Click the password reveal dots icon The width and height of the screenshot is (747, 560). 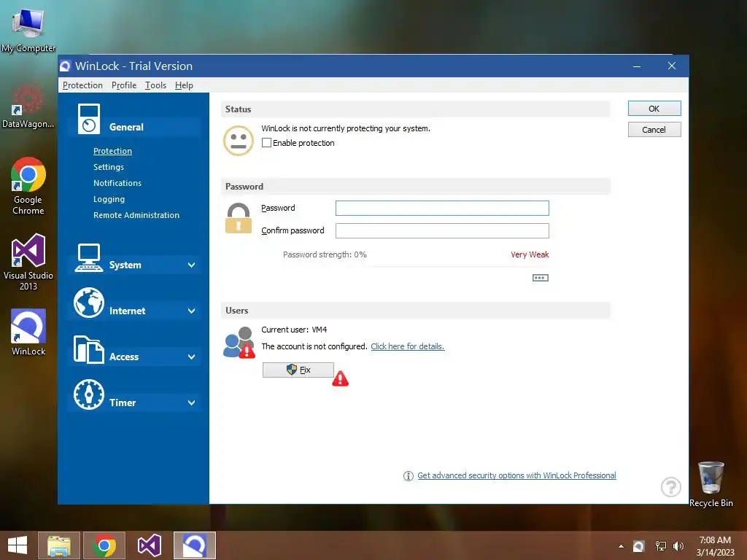[x=541, y=278]
